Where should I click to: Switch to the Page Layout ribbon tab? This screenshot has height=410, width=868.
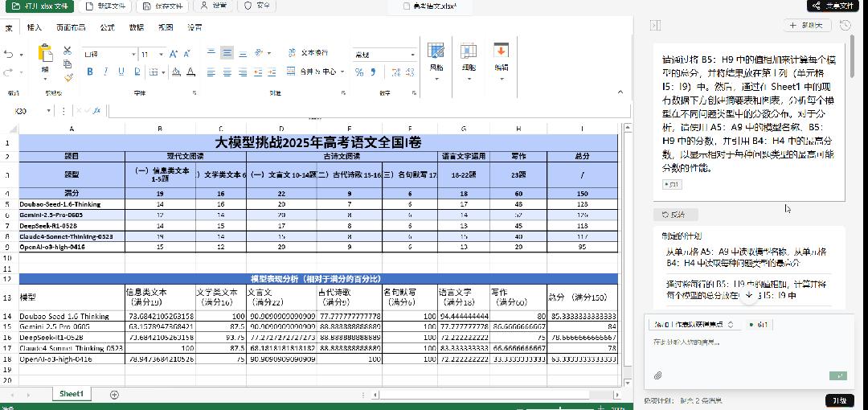click(71, 27)
